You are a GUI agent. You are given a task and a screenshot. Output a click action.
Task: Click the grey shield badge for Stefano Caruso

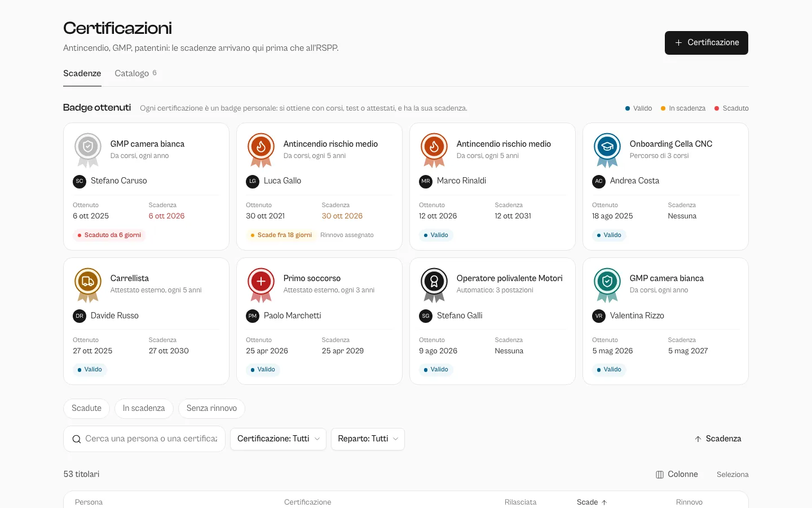point(88,150)
